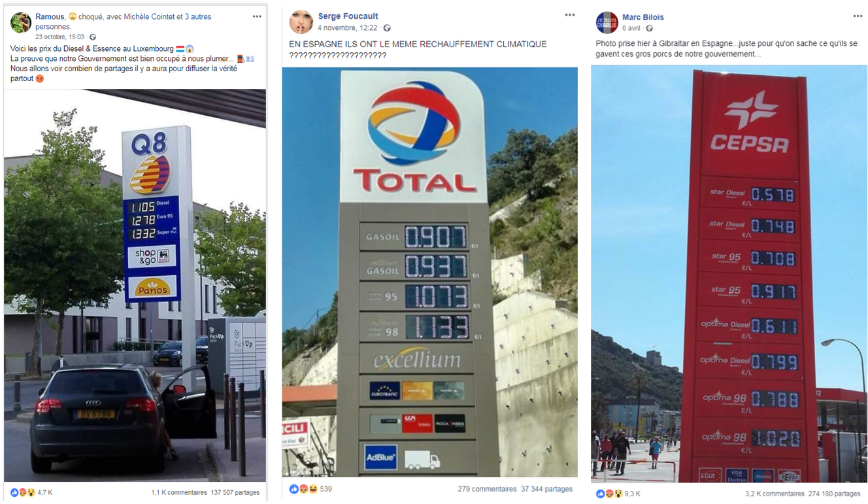Click Serge Foucault's profile avatar
The image size is (868, 504).
(301, 22)
